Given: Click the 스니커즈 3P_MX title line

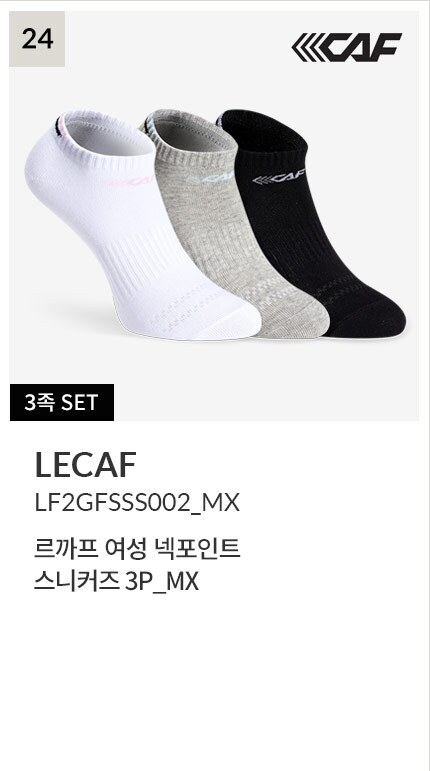Looking at the screenshot, I should 116,582.
